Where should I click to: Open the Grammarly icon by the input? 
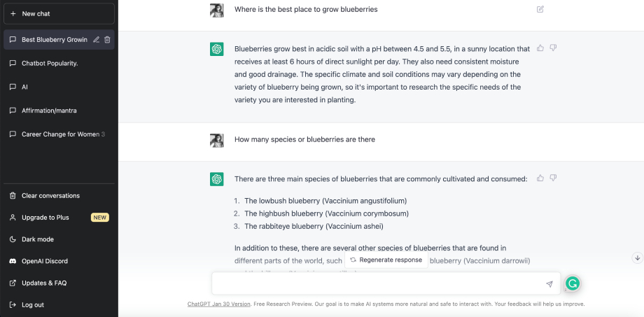[x=573, y=283]
